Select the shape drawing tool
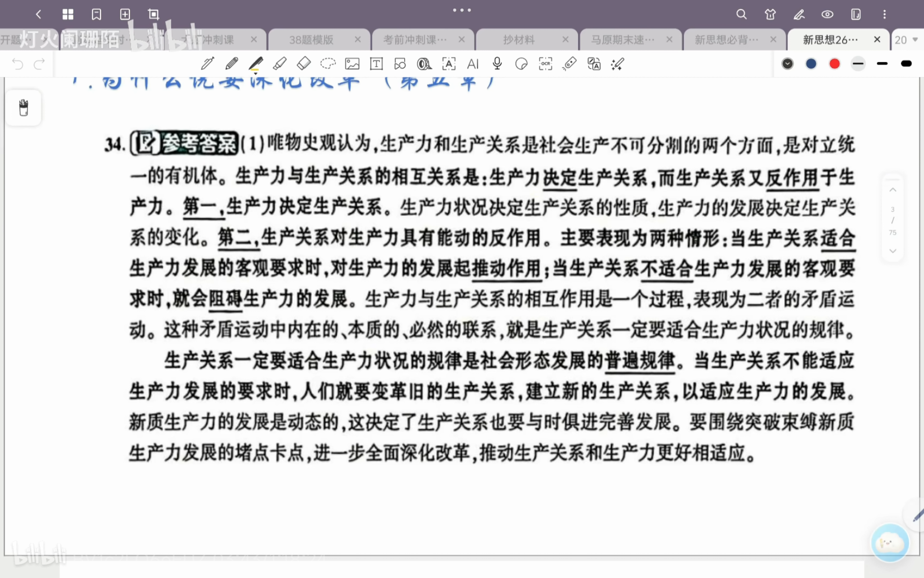The width and height of the screenshot is (924, 578). point(400,64)
